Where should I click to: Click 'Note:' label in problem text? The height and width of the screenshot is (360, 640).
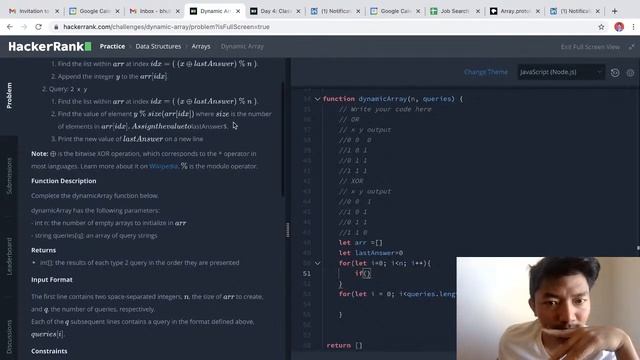(40, 154)
